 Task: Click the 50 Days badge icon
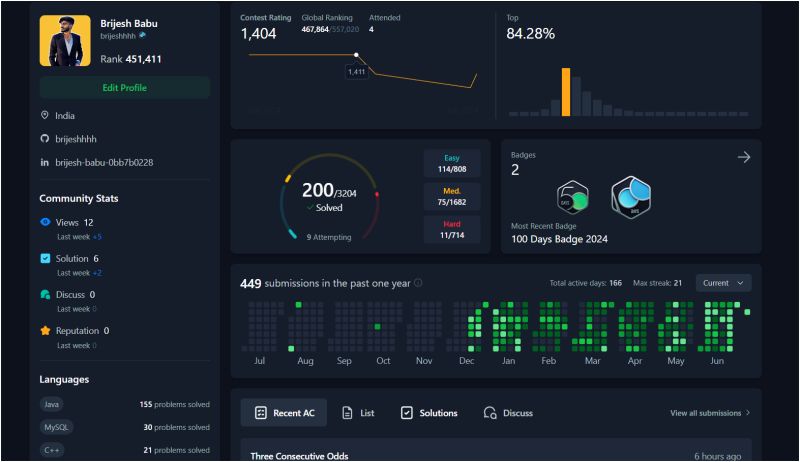click(572, 197)
